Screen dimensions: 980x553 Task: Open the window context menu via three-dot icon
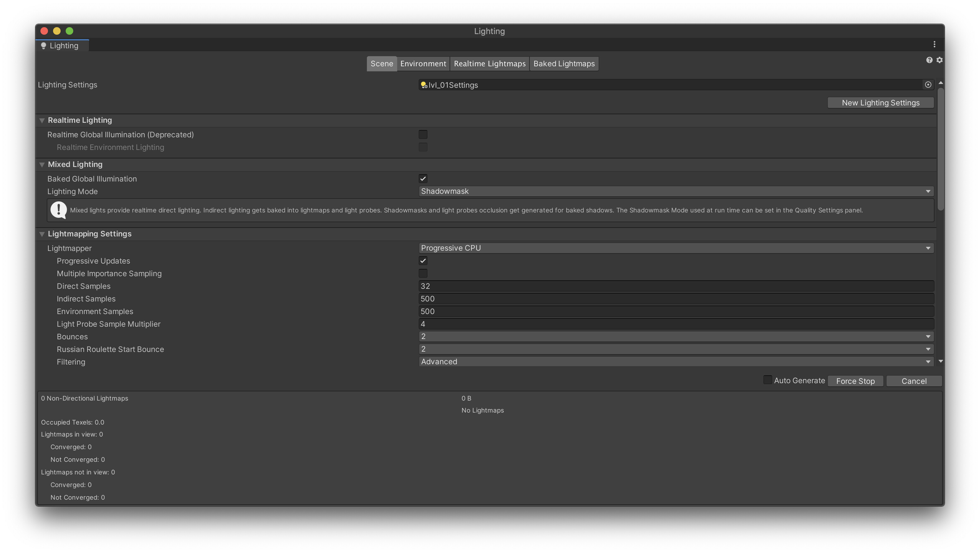(934, 44)
